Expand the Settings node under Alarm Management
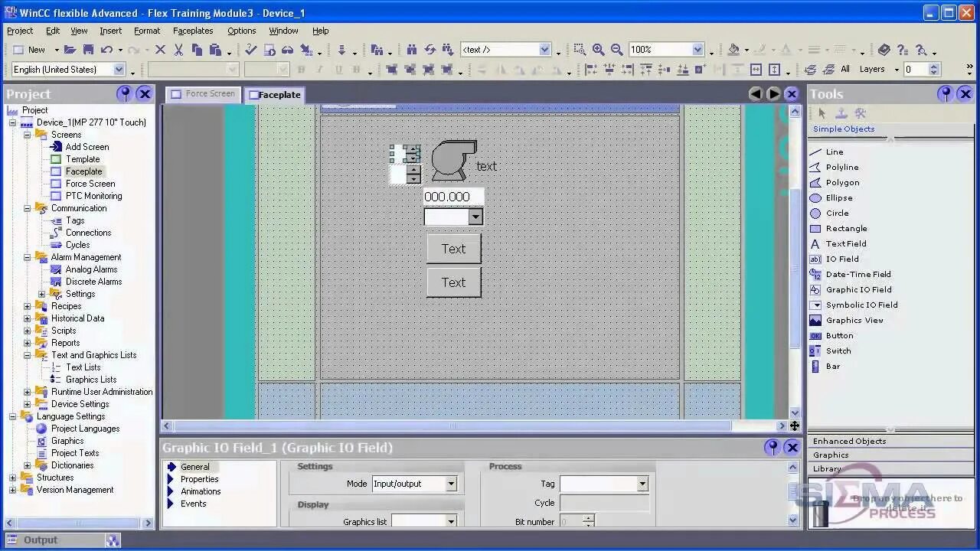The image size is (980, 551). coord(41,294)
